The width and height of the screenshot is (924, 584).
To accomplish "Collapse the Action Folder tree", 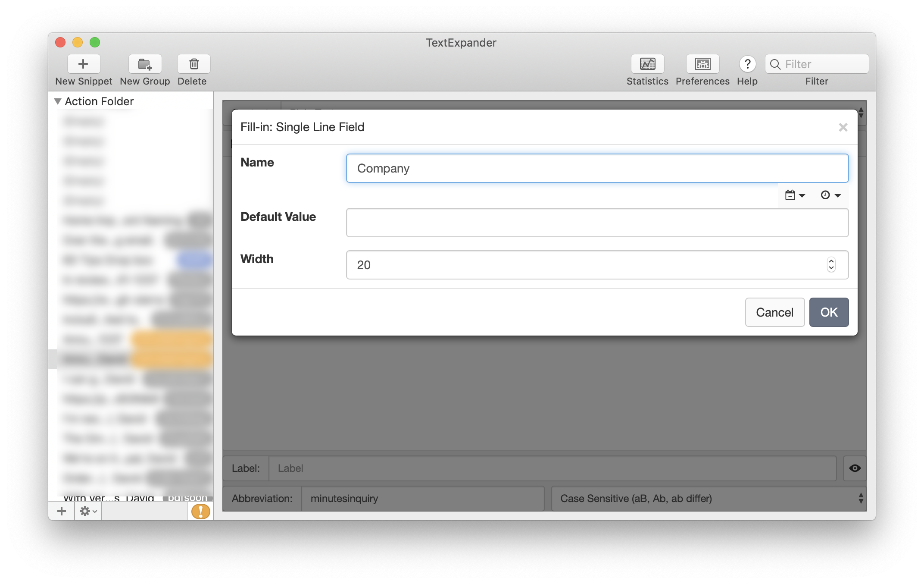I will [58, 101].
